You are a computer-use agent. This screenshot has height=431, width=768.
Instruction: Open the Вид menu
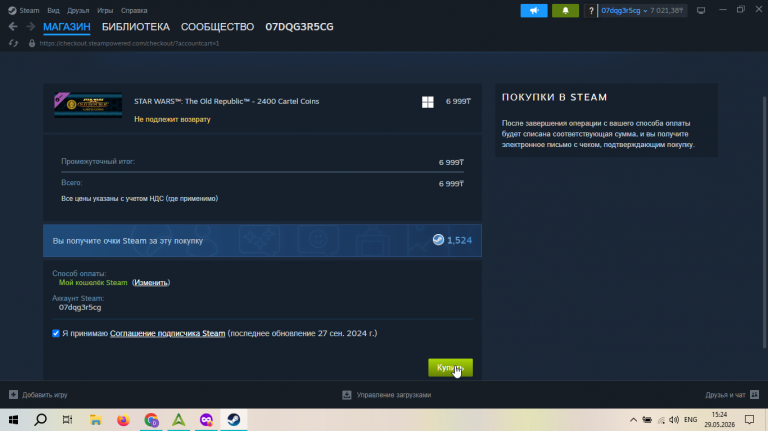(53, 10)
